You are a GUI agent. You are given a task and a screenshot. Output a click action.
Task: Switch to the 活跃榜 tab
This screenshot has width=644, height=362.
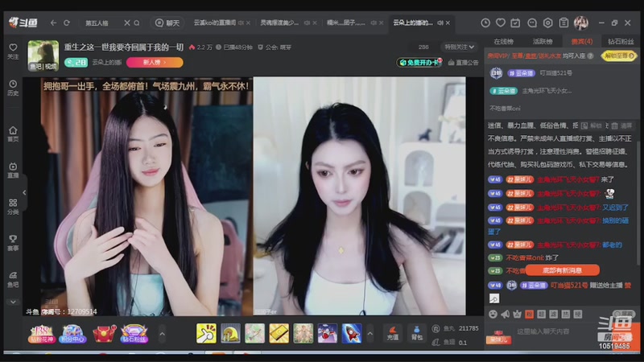[543, 42]
